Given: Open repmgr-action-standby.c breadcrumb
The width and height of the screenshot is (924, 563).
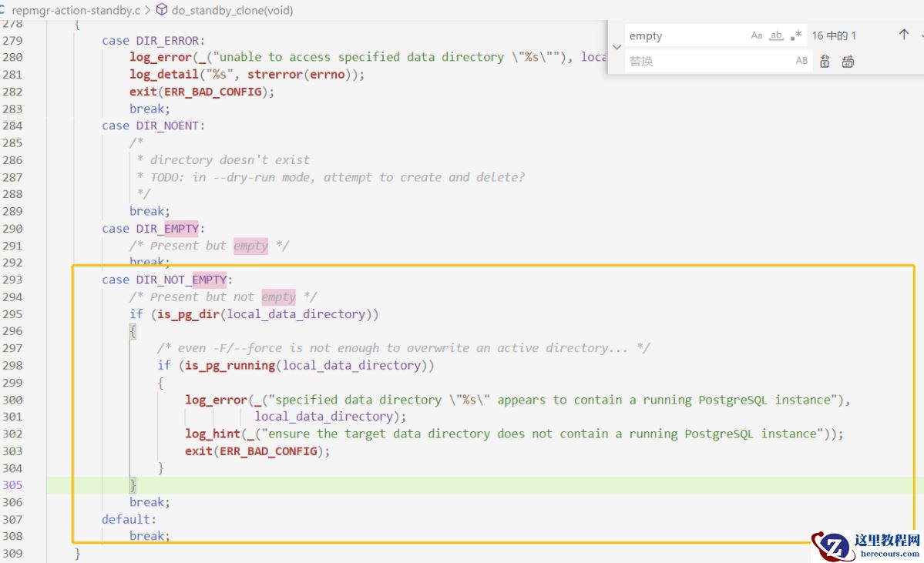Looking at the screenshot, I should pos(76,11).
